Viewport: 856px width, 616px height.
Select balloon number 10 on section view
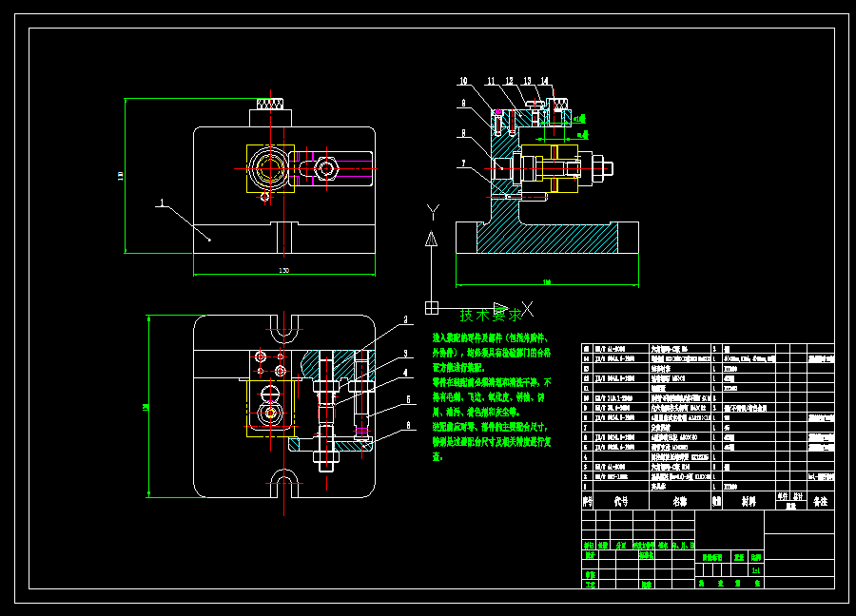pos(463,81)
